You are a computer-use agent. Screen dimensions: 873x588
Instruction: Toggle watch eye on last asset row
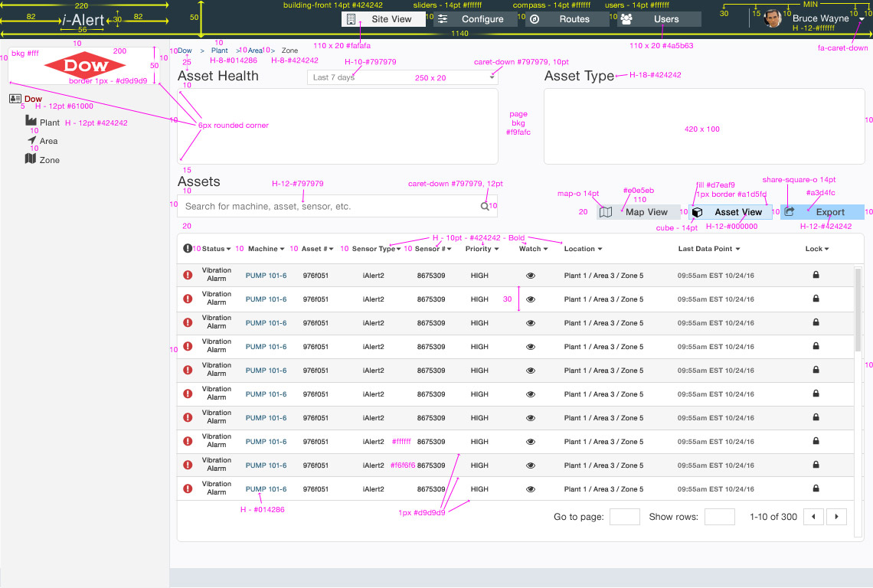tap(530, 489)
